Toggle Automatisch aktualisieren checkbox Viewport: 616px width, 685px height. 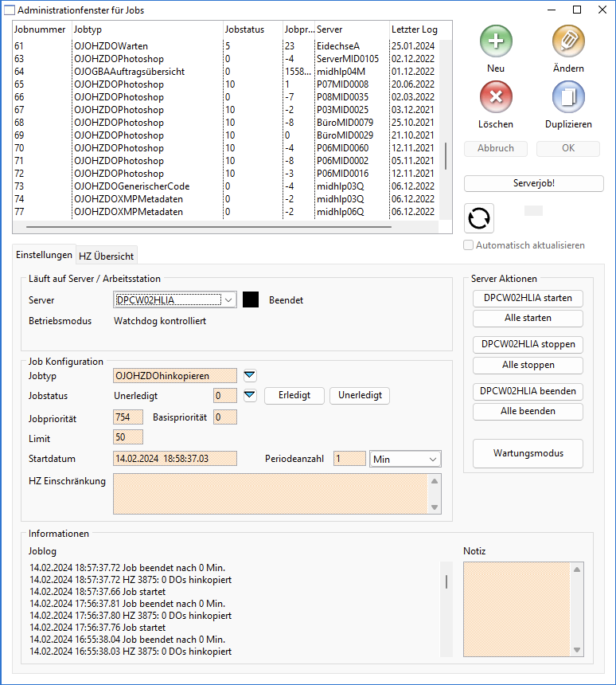pyautogui.click(x=470, y=245)
